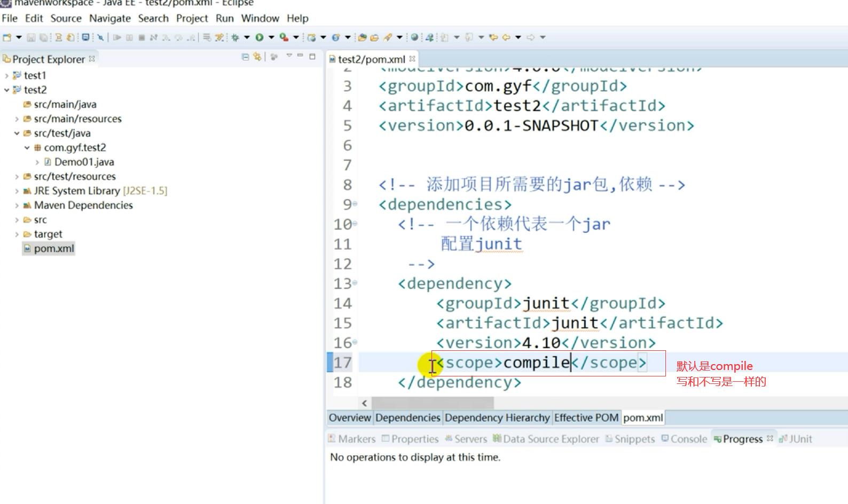Click the Search flashlight toolbar icon
The width and height of the screenshot is (848, 504).
pos(387,37)
